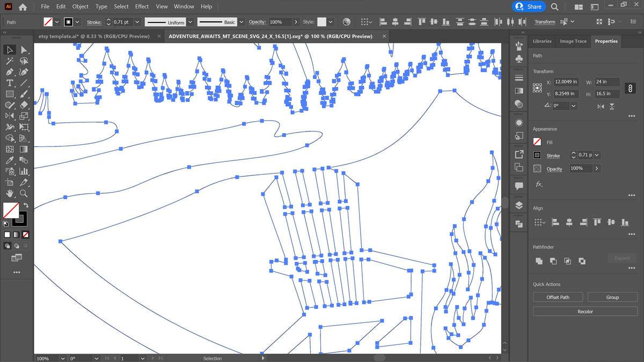Set fill mode to None

(x=26, y=234)
